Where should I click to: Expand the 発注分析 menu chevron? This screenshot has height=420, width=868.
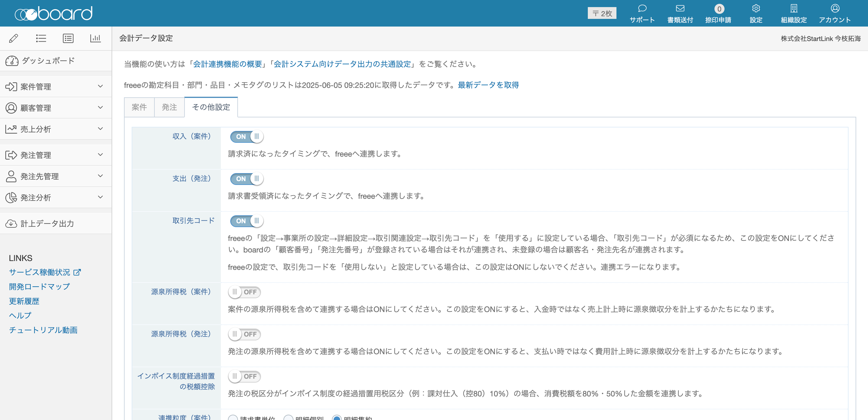pos(100,197)
